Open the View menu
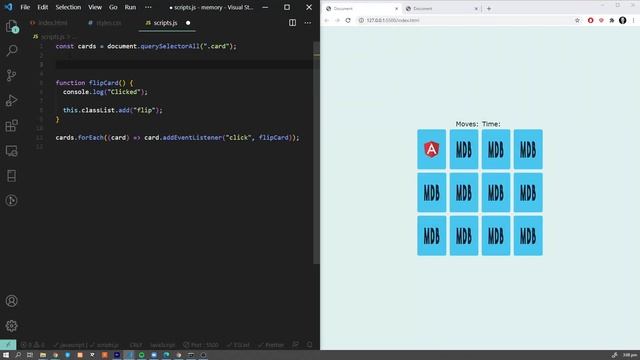The height and width of the screenshot is (360, 640). pos(95,7)
